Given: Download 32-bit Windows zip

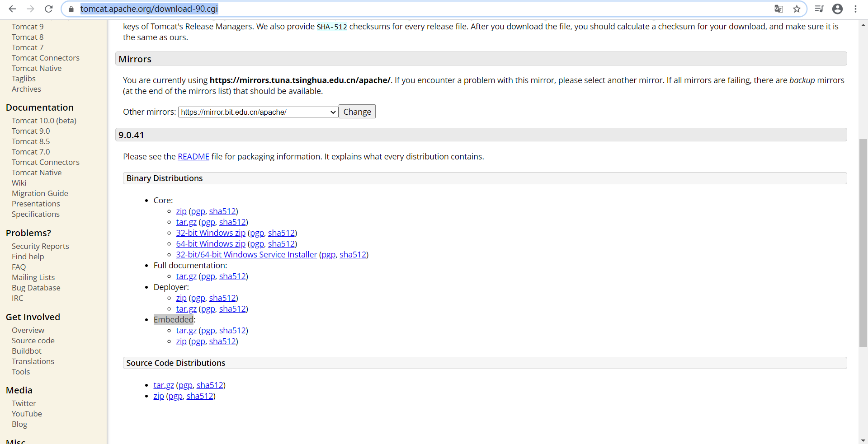Looking at the screenshot, I should [x=211, y=233].
